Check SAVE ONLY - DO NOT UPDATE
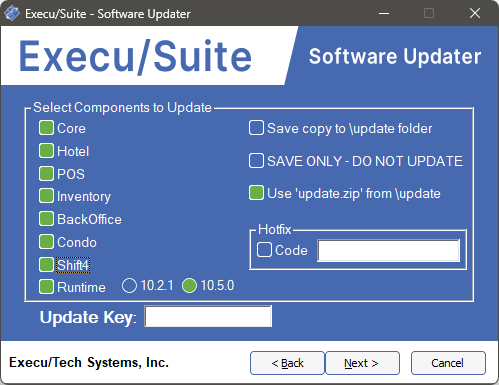Viewport: 499px width, 385px height. [256, 161]
